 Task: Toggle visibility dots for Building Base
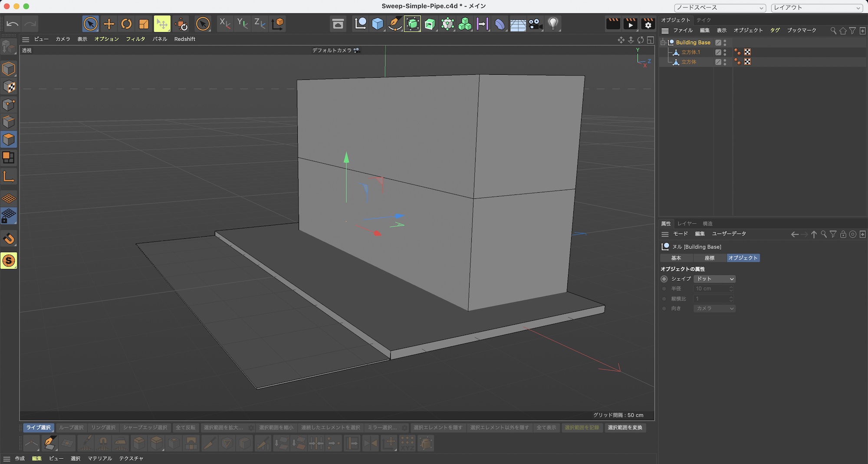(x=725, y=43)
